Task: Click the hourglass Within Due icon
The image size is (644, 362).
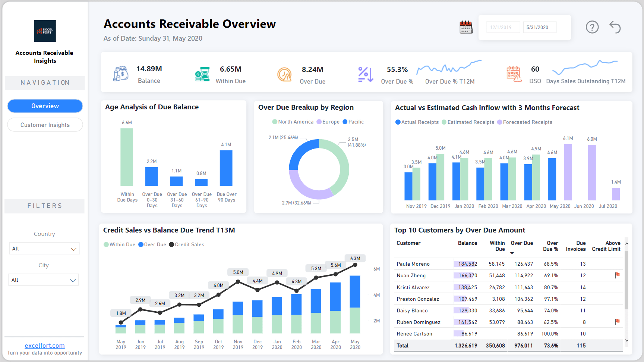Action: (x=202, y=74)
